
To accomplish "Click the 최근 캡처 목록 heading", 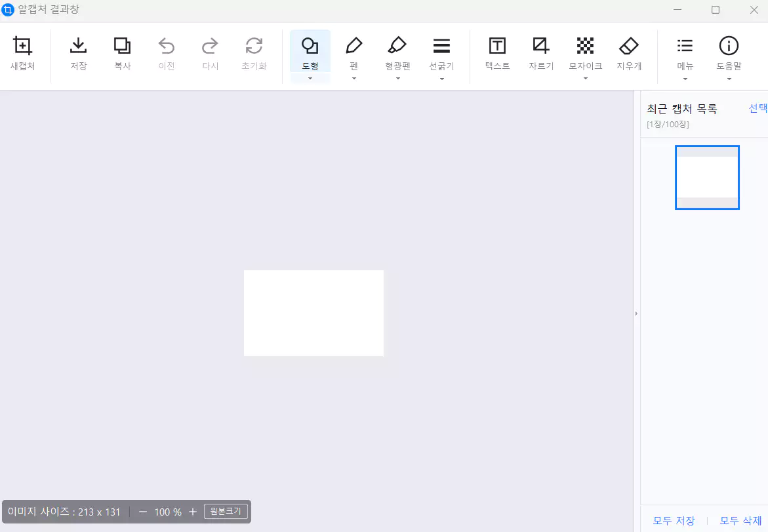I will tap(682, 109).
